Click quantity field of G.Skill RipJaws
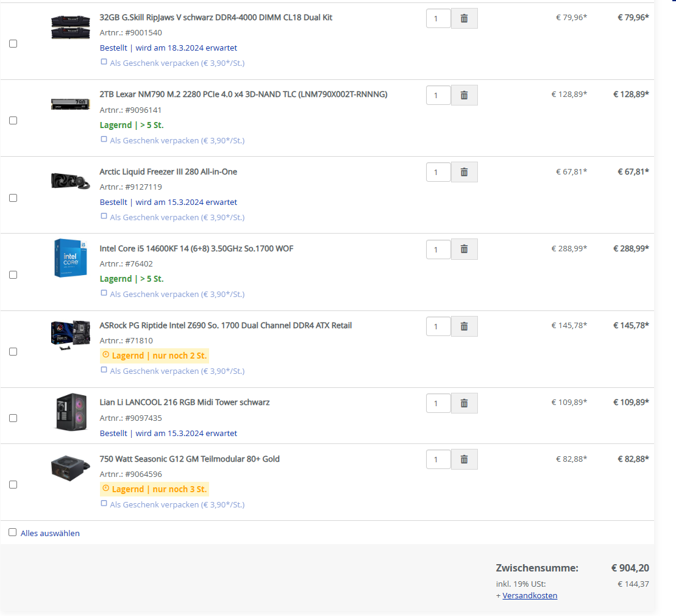This screenshot has width=676, height=616. pos(438,18)
